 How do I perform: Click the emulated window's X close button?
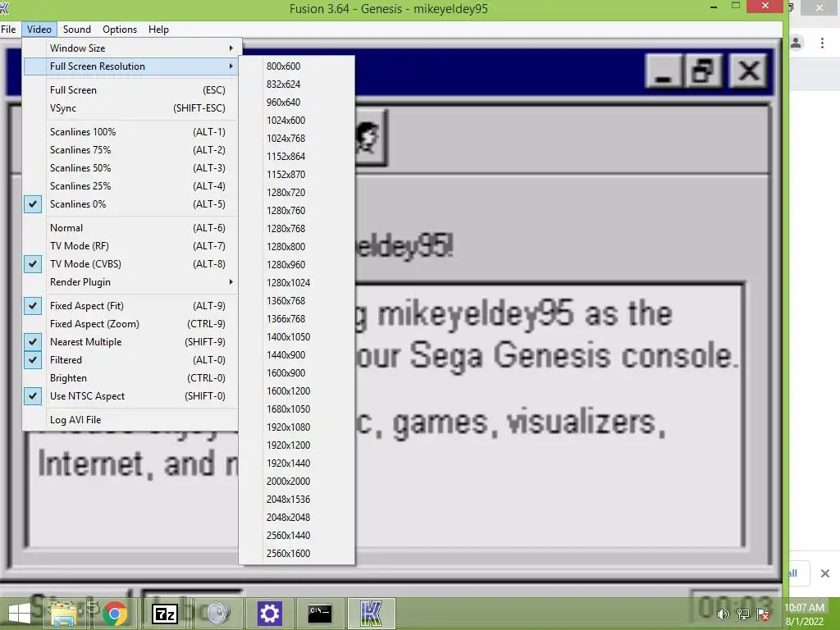748,71
